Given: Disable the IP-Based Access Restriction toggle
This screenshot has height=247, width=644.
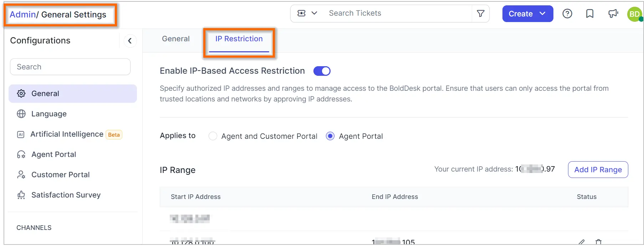Looking at the screenshot, I should click(322, 71).
